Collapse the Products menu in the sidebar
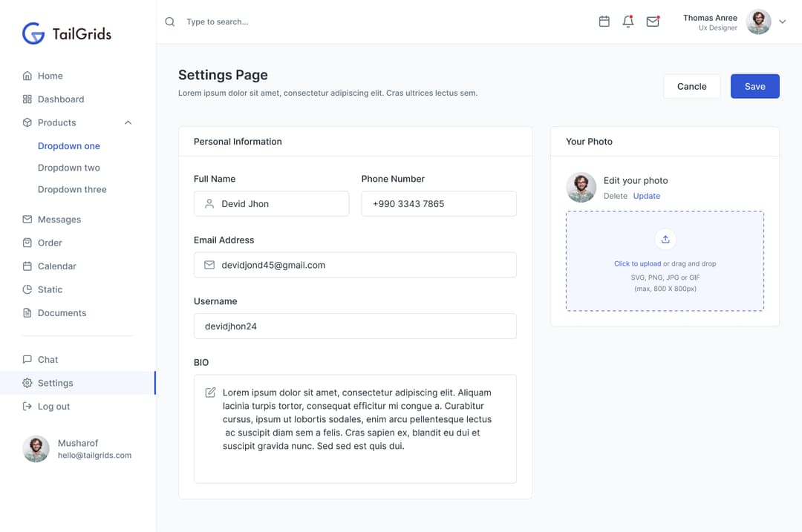This screenshot has height=532, width=802. 128,122
